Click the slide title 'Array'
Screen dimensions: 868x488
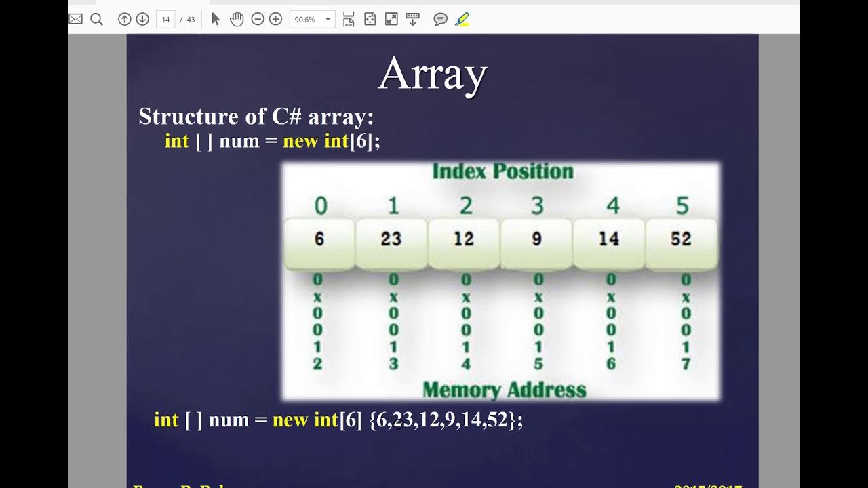[433, 73]
